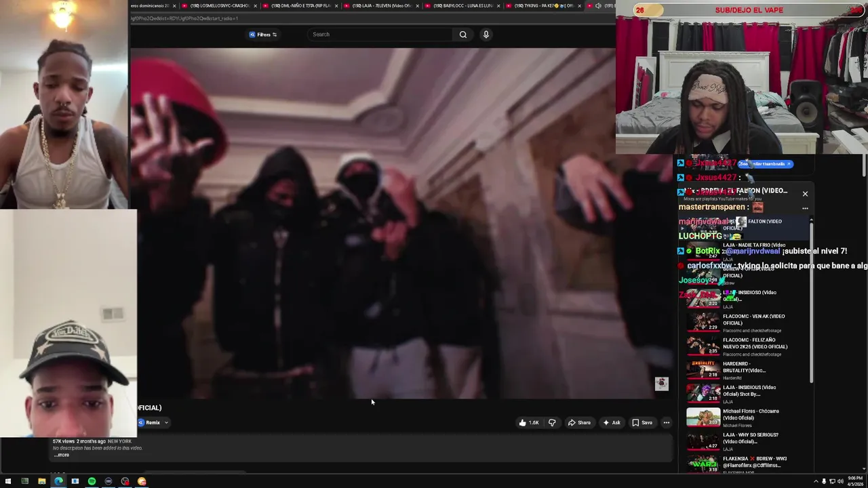Open the Windows Start menu
868x488 pixels.
click(x=8, y=481)
